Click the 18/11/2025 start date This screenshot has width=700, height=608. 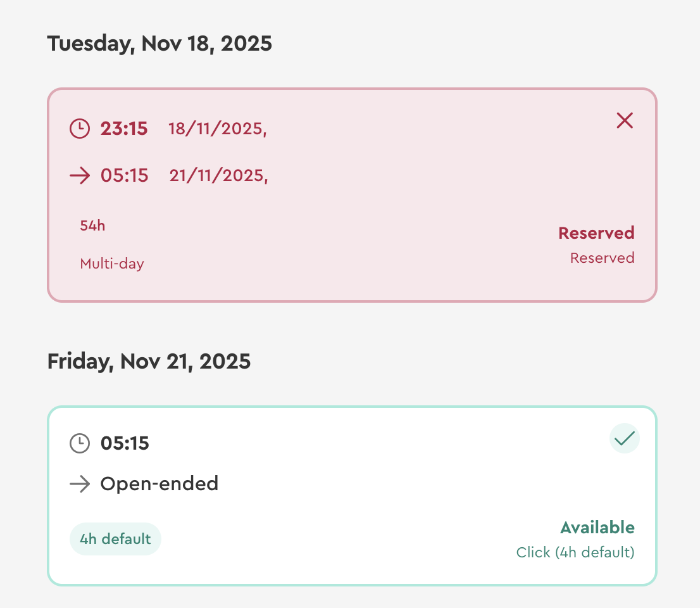click(x=217, y=129)
